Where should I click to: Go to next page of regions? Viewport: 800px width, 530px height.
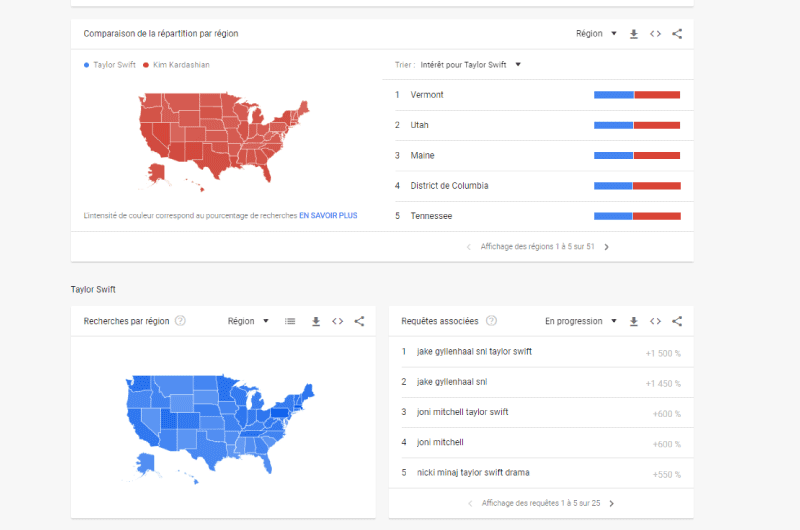click(x=607, y=247)
